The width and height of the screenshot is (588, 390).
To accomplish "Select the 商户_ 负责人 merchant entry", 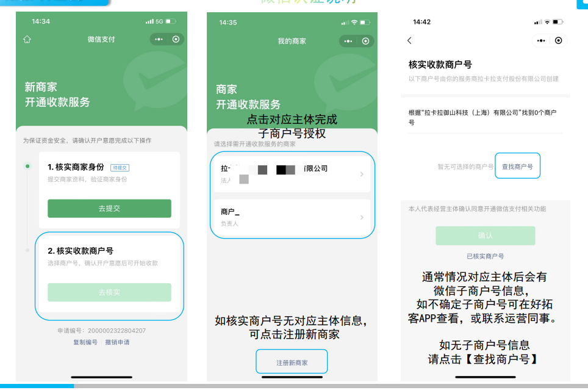I will point(292,217).
